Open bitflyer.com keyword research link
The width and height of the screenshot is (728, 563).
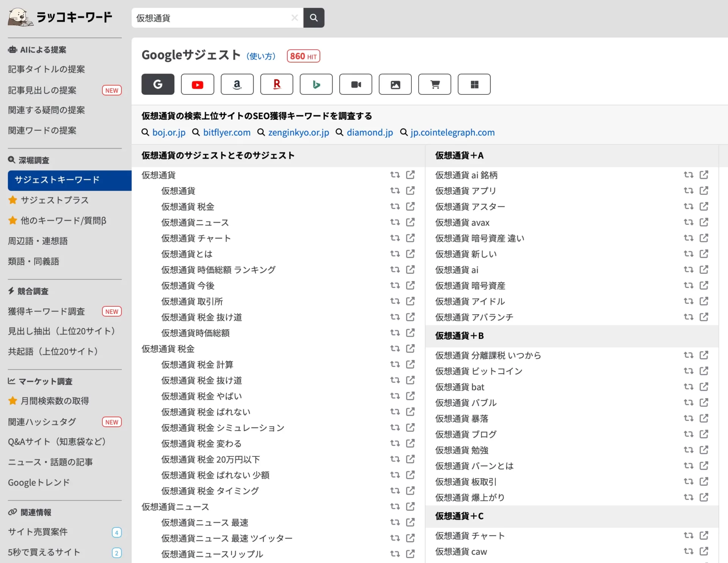(x=227, y=132)
